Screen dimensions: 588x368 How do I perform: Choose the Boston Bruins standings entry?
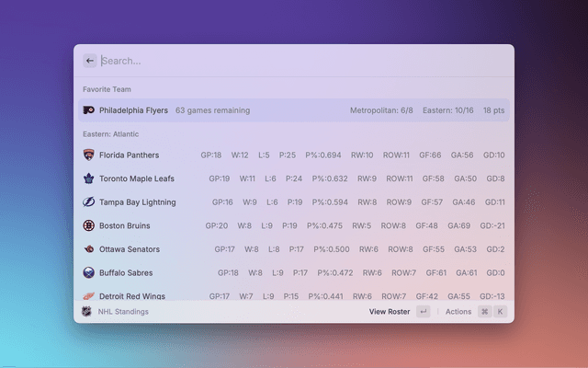coord(294,225)
